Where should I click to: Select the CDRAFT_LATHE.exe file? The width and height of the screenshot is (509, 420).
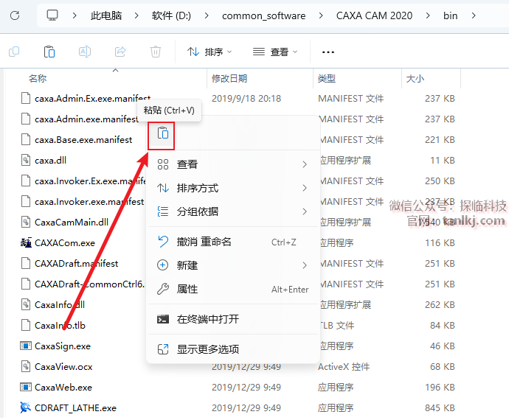tap(75, 407)
